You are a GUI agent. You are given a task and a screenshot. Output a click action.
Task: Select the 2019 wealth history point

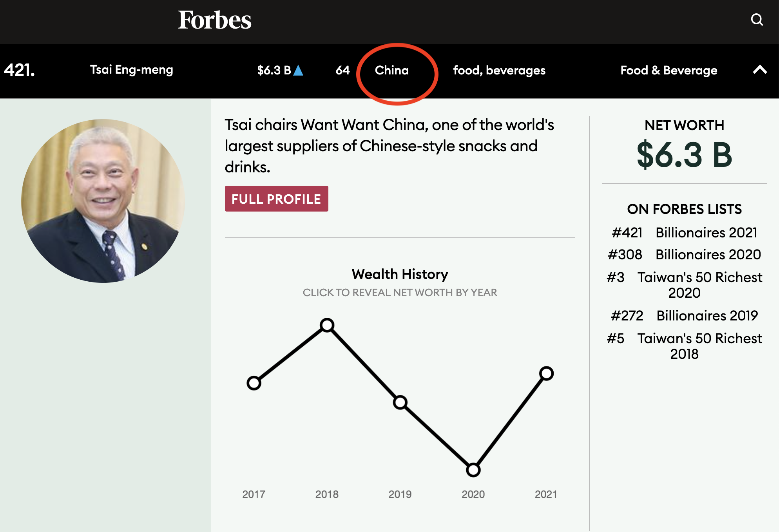tap(400, 402)
